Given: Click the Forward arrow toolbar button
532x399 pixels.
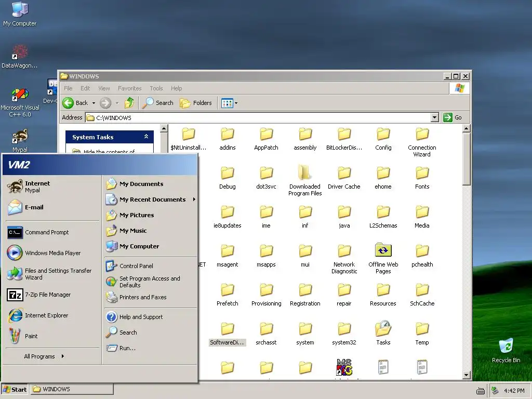Looking at the screenshot, I should [105, 103].
